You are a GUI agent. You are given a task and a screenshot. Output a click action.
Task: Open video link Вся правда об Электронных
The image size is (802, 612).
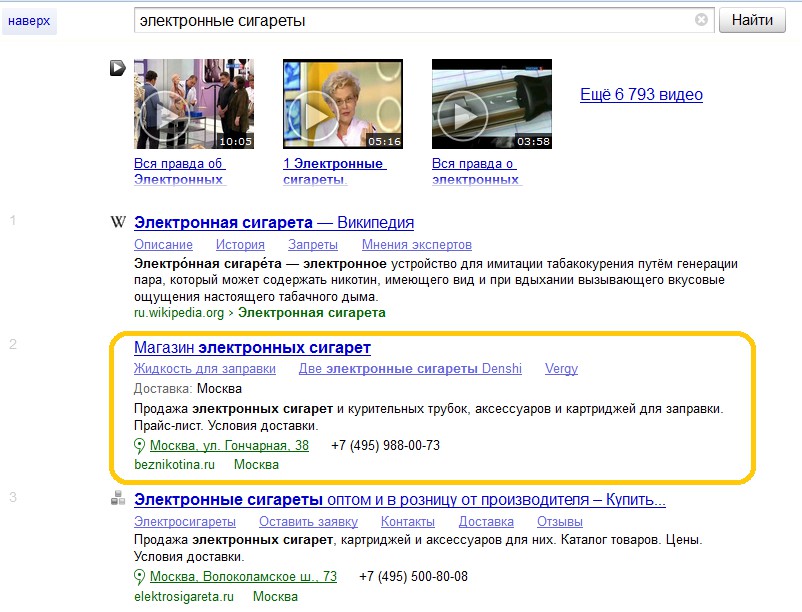180,171
